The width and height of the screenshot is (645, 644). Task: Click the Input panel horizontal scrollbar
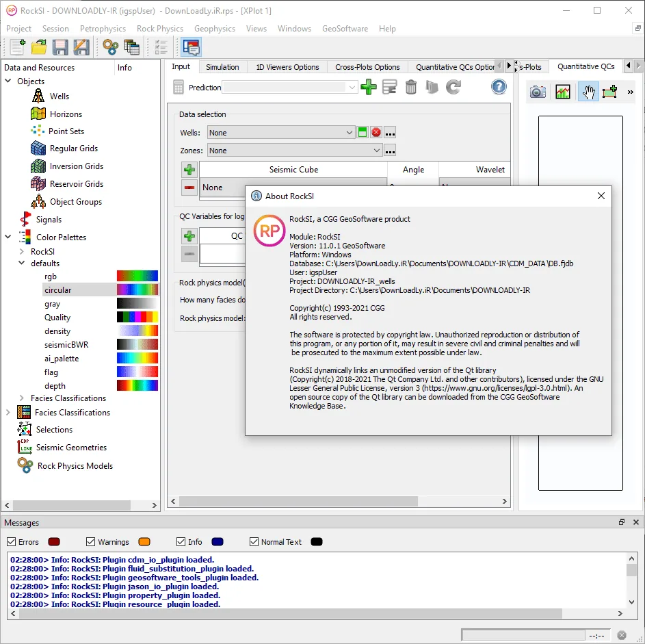tap(298, 501)
